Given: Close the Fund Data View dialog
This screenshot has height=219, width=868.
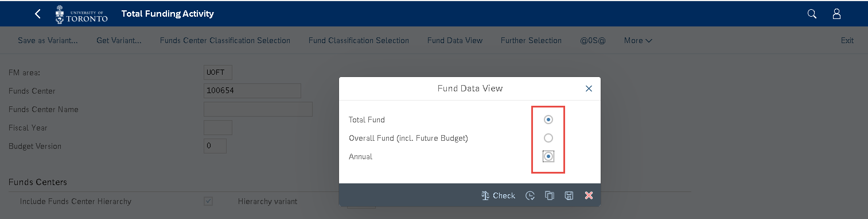Looking at the screenshot, I should tap(589, 89).
